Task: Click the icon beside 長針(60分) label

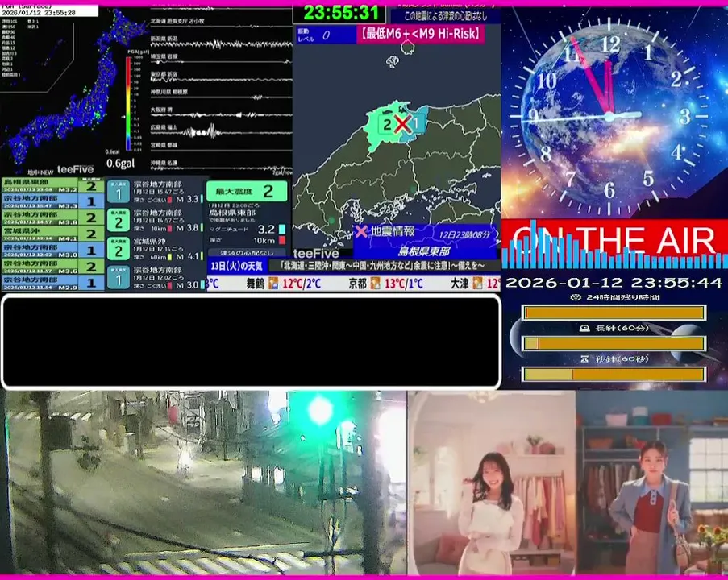Action: [584, 328]
